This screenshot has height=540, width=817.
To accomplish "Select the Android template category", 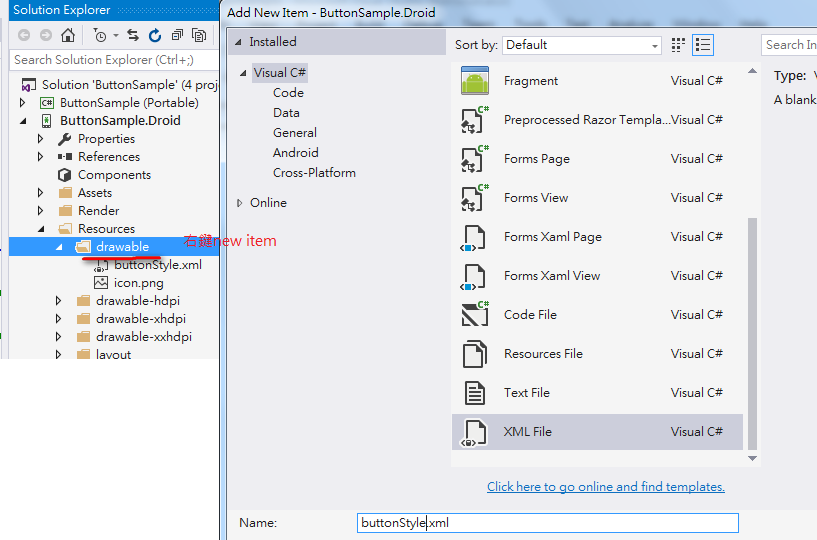I will point(295,153).
